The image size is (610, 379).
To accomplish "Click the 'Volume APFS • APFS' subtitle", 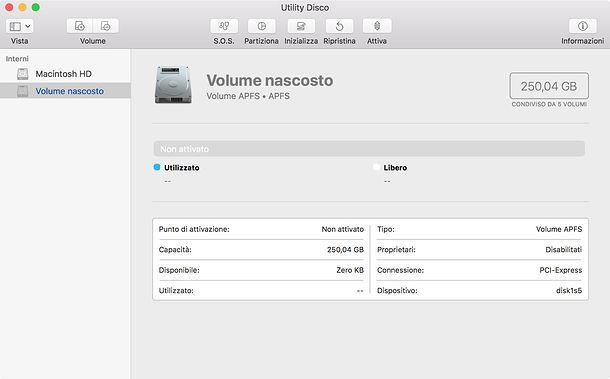I will click(x=248, y=96).
